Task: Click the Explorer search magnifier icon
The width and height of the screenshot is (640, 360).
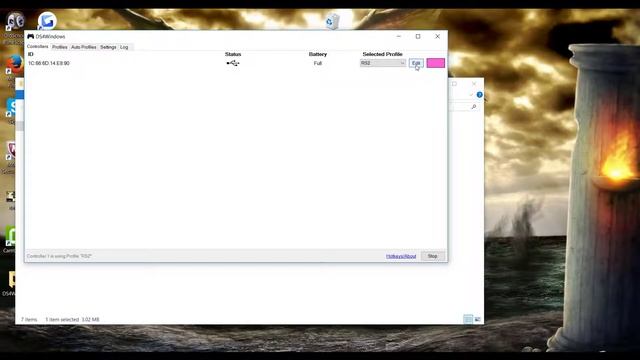Action: tap(474, 107)
